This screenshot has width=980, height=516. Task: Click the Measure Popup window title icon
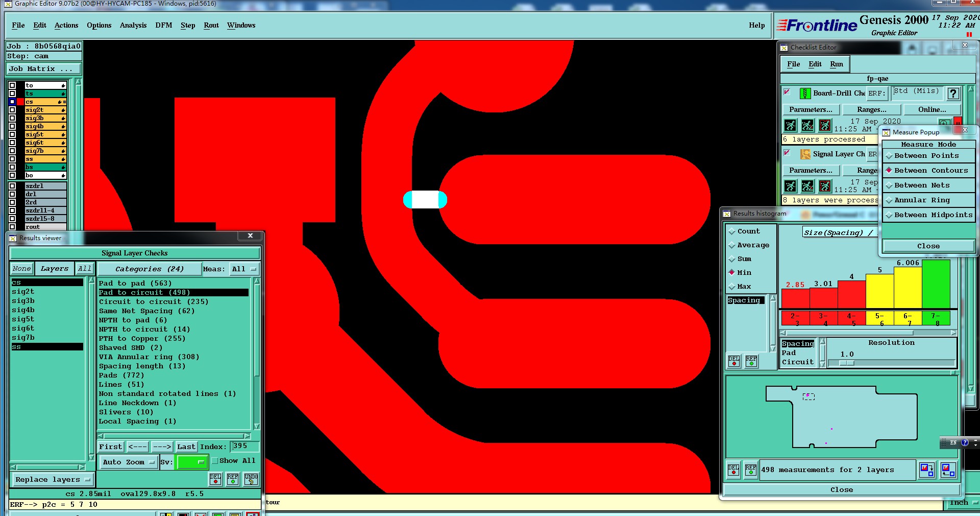886,132
